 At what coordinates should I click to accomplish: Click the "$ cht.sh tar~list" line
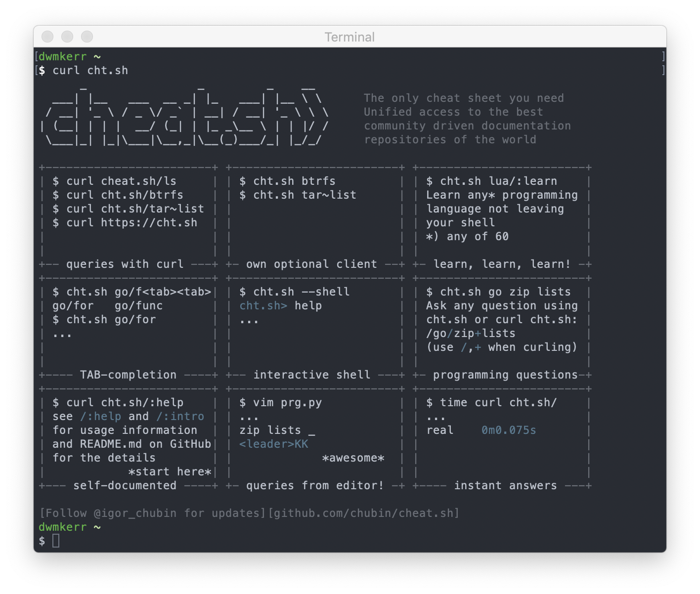click(298, 195)
